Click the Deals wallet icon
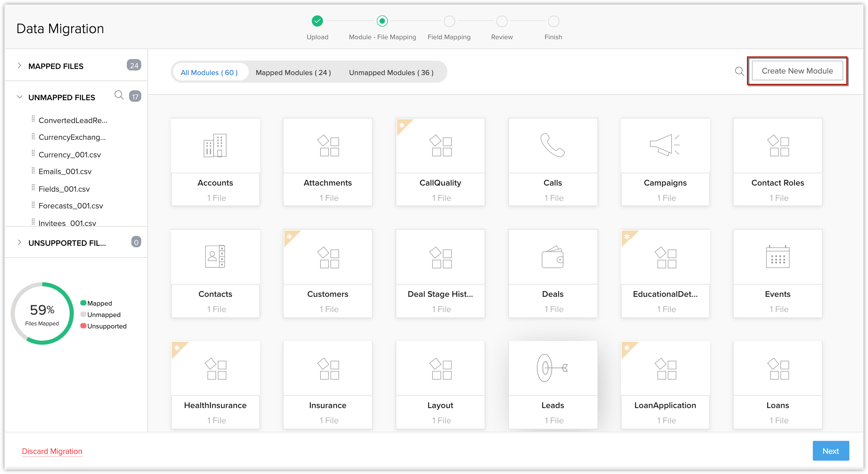This screenshot has width=868, height=474. coord(552,257)
